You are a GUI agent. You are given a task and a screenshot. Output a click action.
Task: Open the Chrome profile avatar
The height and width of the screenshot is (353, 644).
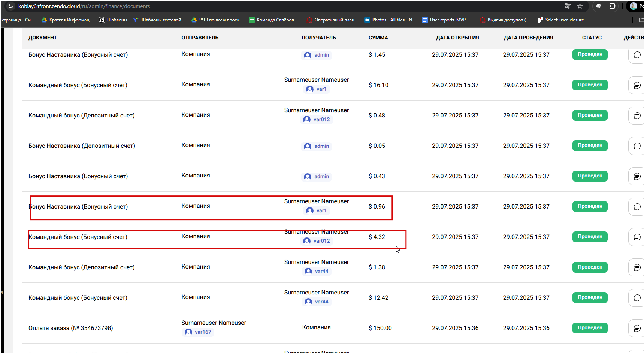pyautogui.click(x=634, y=6)
